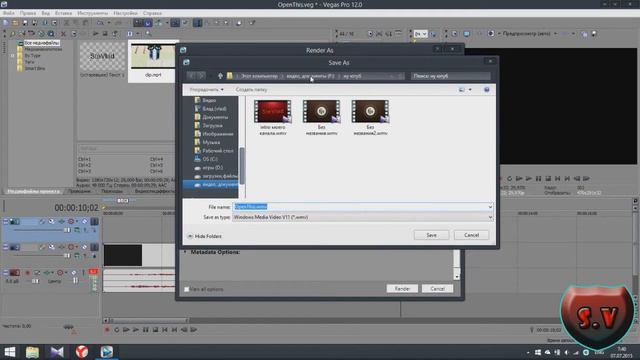Click search field in Save As dialog
The height and width of the screenshot is (360, 640).
pyautogui.click(x=451, y=76)
